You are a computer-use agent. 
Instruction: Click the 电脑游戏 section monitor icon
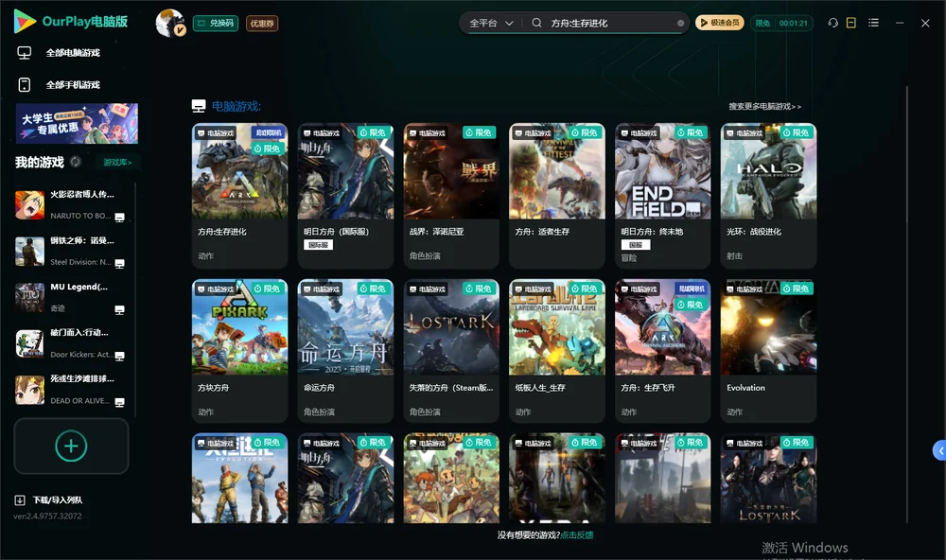(199, 106)
